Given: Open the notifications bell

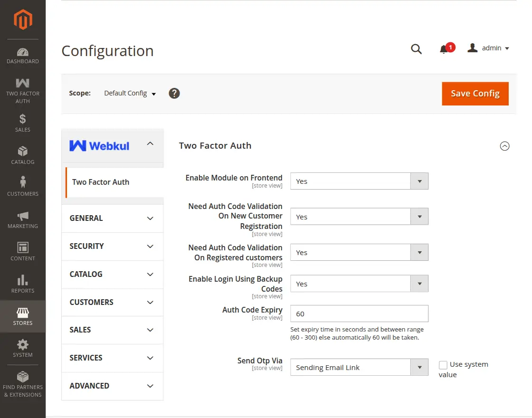Looking at the screenshot, I should (444, 48).
